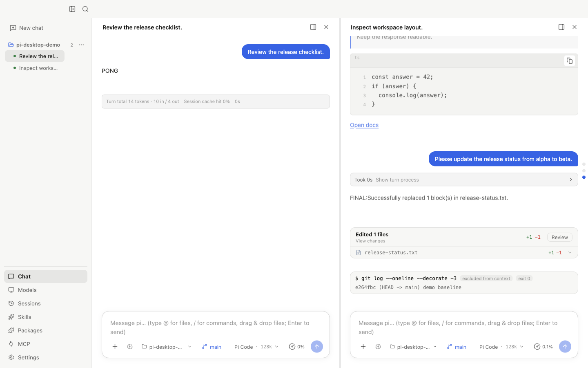Open the Sessions section
The image size is (588, 368).
pyautogui.click(x=46, y=303)
